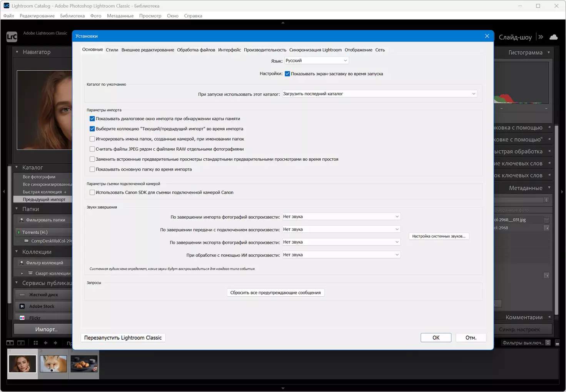Image resolution: width=566 pixels, height=392 pixels.
Task: Click the OK button
Action: click(436, 337)
